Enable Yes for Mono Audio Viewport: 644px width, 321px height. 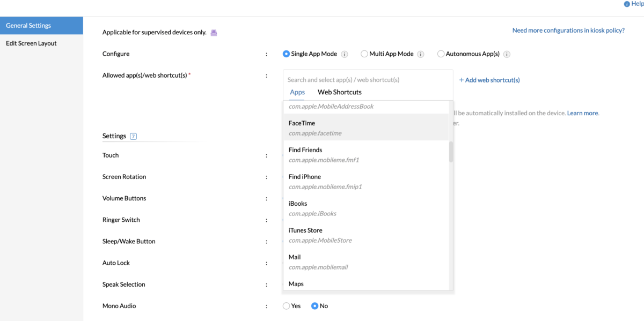tap(286, 305)
